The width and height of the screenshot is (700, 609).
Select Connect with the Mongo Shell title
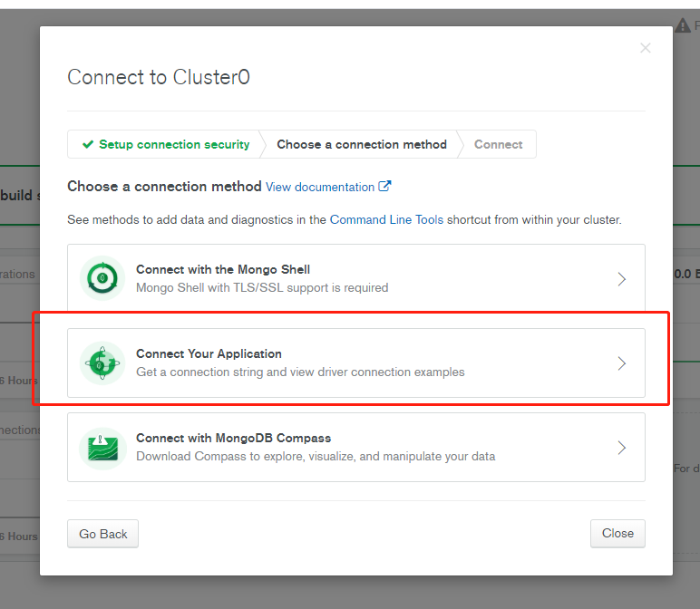point(223,269)
